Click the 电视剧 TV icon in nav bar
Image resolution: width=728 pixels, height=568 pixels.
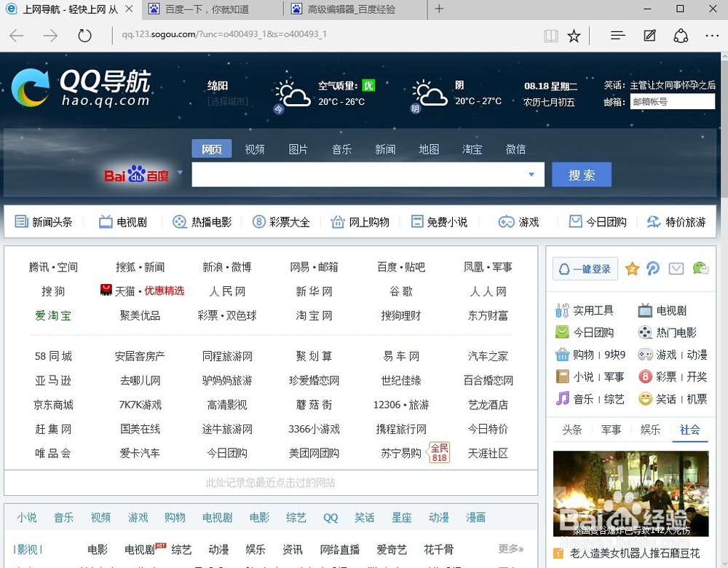tap(106, 221)
